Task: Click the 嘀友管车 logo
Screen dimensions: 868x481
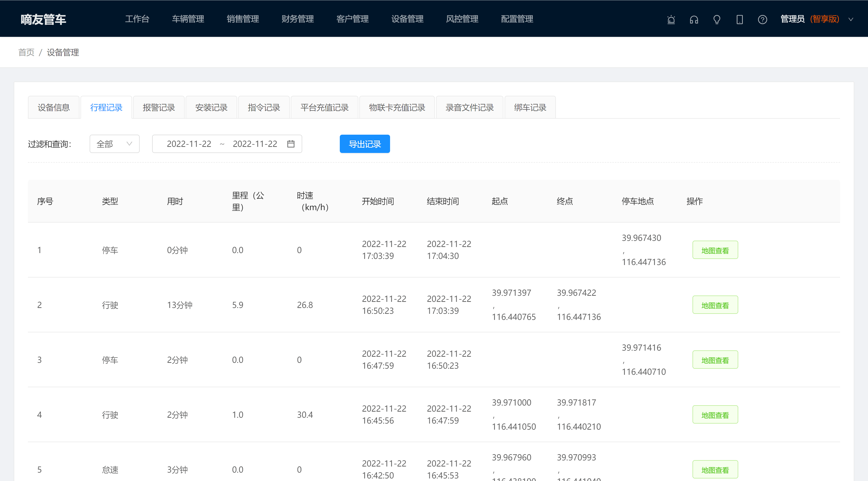Action: (43, 19)
